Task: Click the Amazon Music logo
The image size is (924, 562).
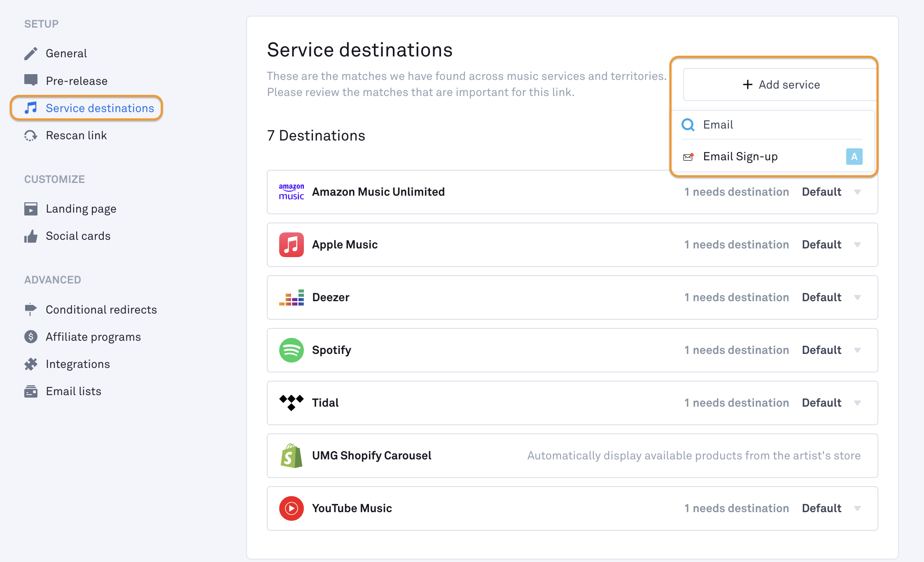Action: 292,192
